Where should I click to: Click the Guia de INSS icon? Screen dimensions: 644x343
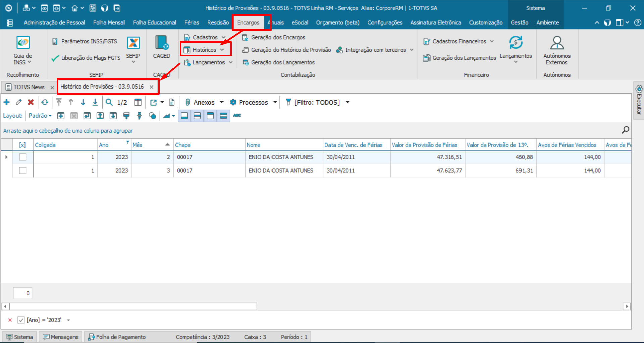23,43
